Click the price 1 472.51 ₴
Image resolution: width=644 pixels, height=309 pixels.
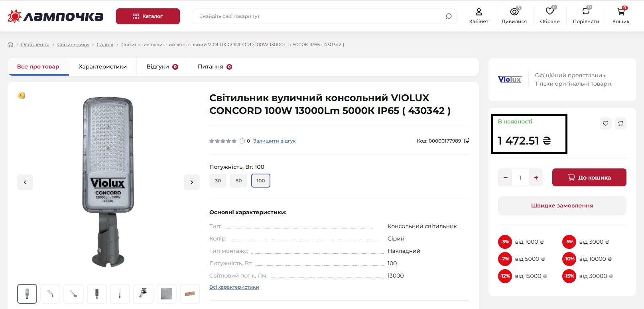(524, 141)
